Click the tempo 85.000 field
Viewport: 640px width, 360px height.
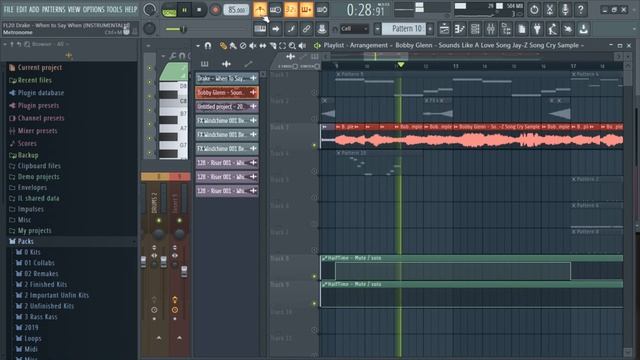pyautogui.click(x=236, y=9)
